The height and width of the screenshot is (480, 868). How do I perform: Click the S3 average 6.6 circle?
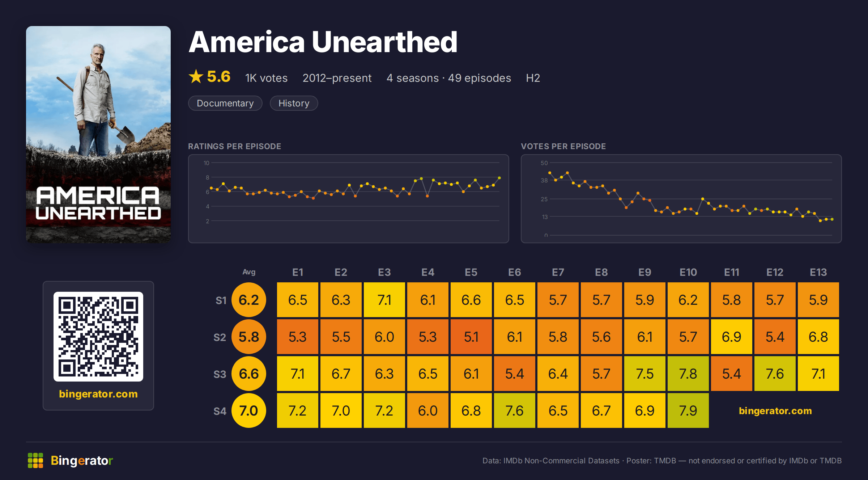point(249,374)
